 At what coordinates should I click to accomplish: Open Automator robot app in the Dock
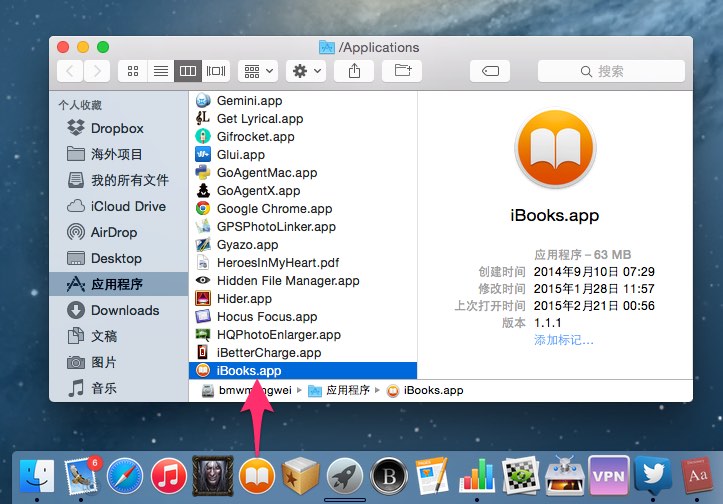[x=564, y=475]
